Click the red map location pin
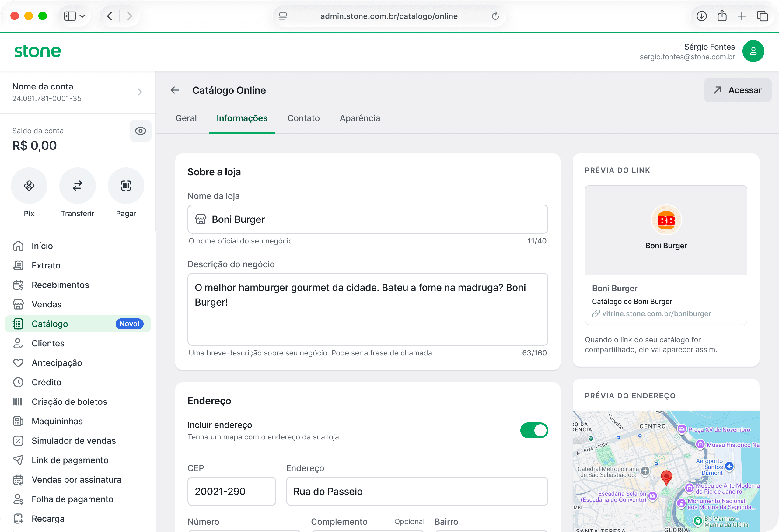The height and width of the screenshot is (532, 779). [666, 478]
